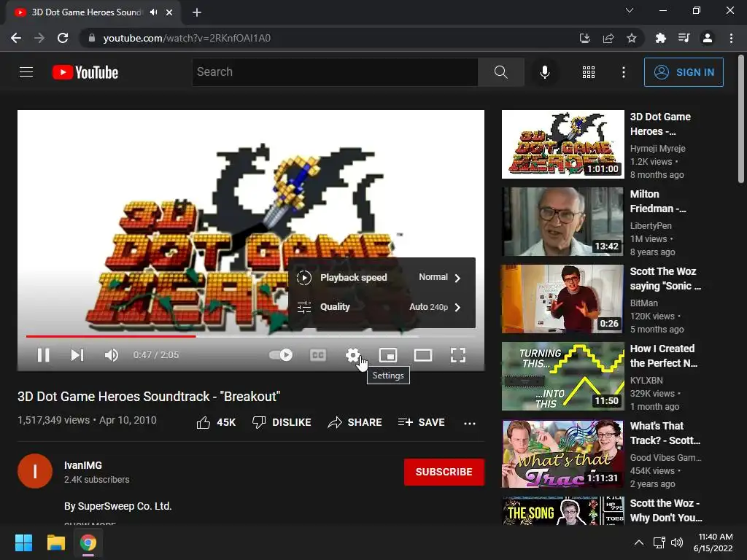Open the YouTube hamburger guide menu
Screen dimensions: 747x560
click(26, 72)
